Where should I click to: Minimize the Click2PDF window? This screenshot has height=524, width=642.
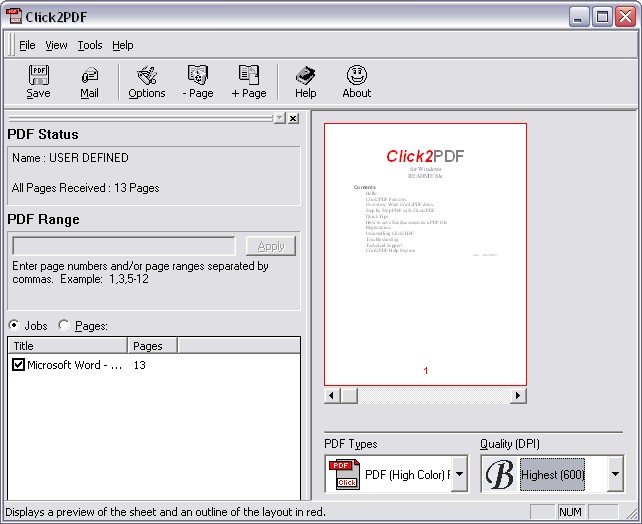579,17
